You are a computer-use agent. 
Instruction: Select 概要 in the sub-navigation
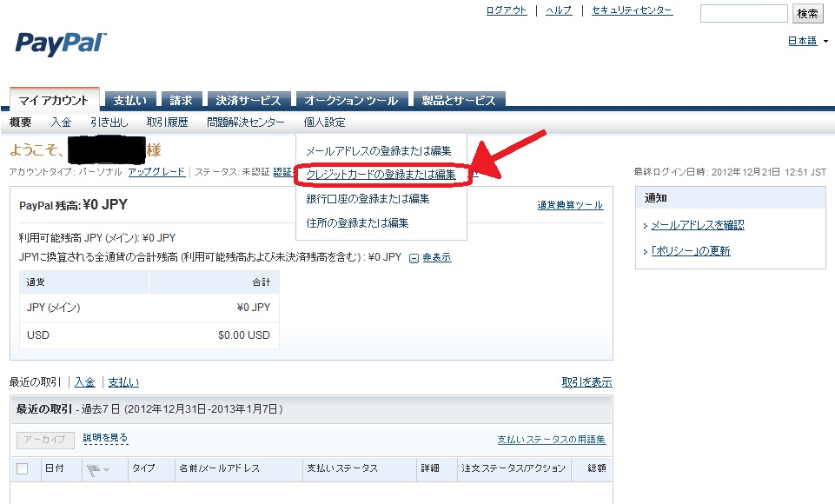(20, 123)
